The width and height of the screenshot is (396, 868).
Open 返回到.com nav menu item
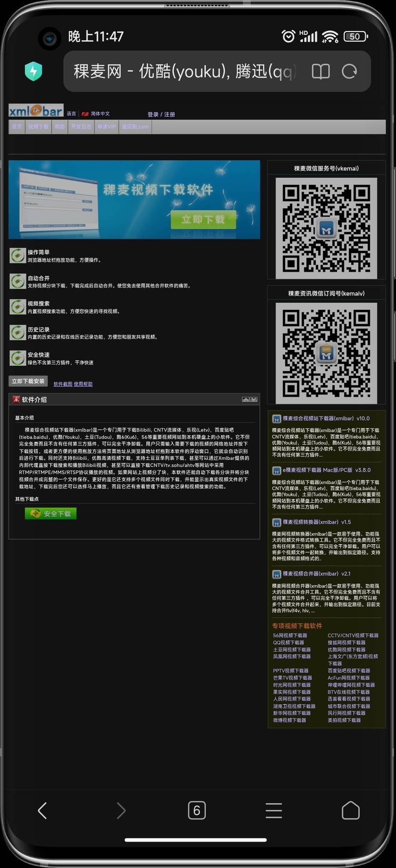tap(135, 127)
